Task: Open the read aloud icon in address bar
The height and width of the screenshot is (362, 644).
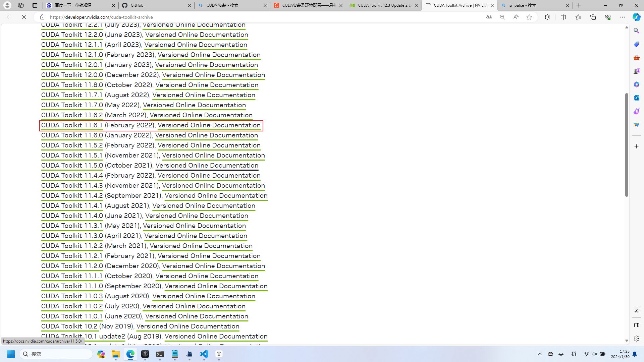Action: [x=516, y=17]
